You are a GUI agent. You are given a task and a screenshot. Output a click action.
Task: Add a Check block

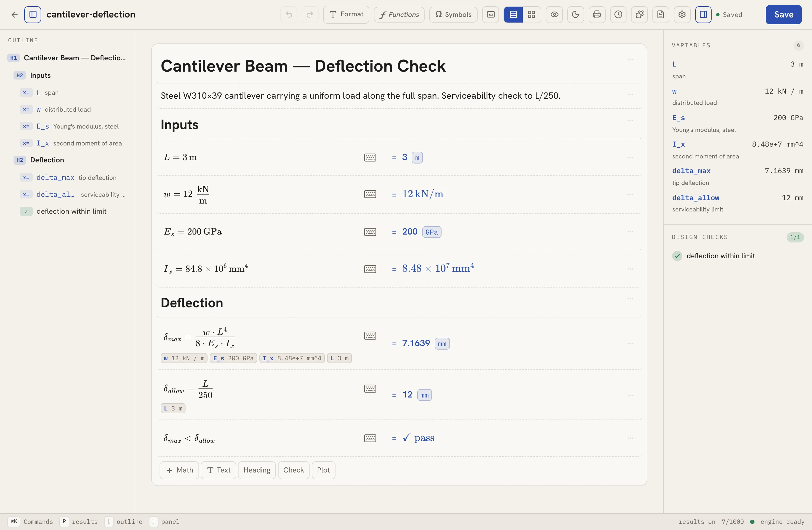(x=294, y=470)
